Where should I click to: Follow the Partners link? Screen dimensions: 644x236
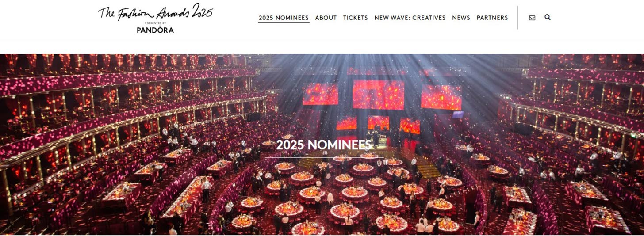[492, 18]
